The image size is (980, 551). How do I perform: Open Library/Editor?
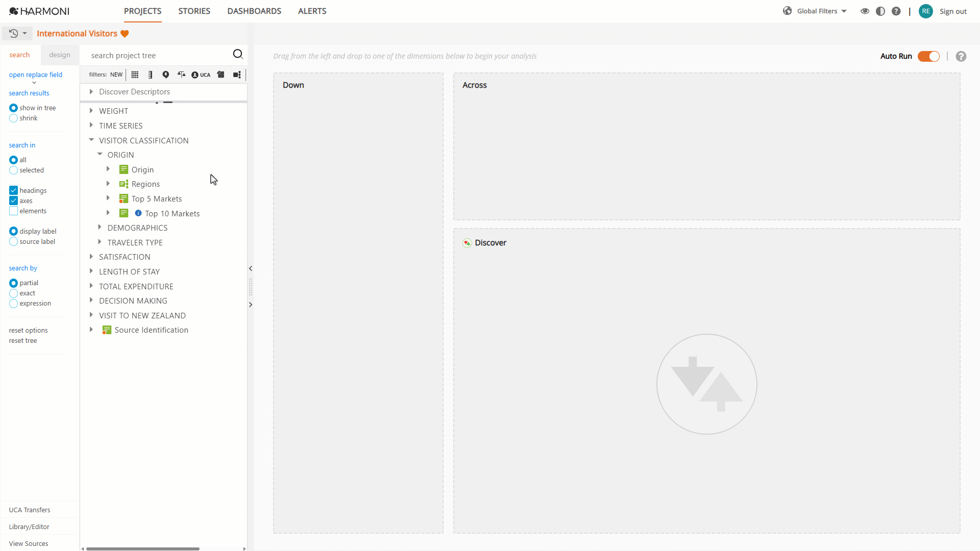pos(29,527)
